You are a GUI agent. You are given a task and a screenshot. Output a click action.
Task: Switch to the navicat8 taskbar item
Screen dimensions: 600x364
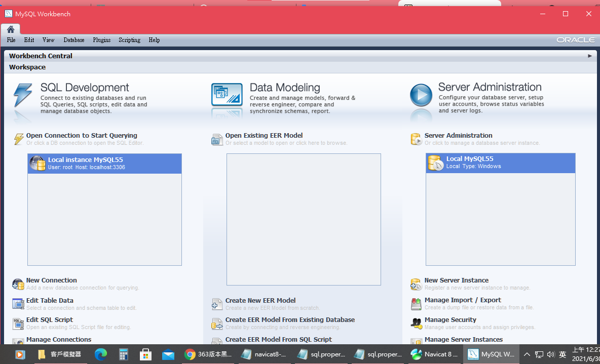tap(264, 354)
